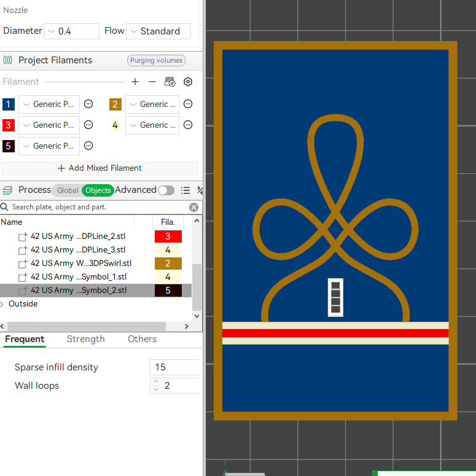Open the Others settings tab
The width and height of the screenshot is (476, 476).
coord(142,339)
